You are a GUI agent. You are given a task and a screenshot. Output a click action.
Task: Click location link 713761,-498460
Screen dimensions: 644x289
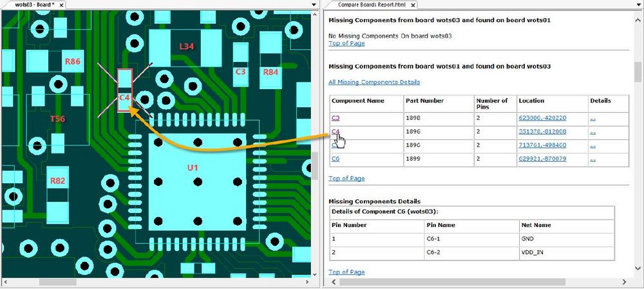pyautogui.click(x=542, y=145)
